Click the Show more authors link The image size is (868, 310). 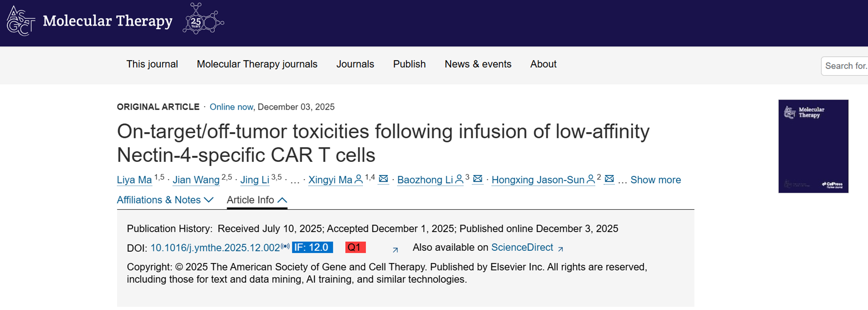coord(656,180)
